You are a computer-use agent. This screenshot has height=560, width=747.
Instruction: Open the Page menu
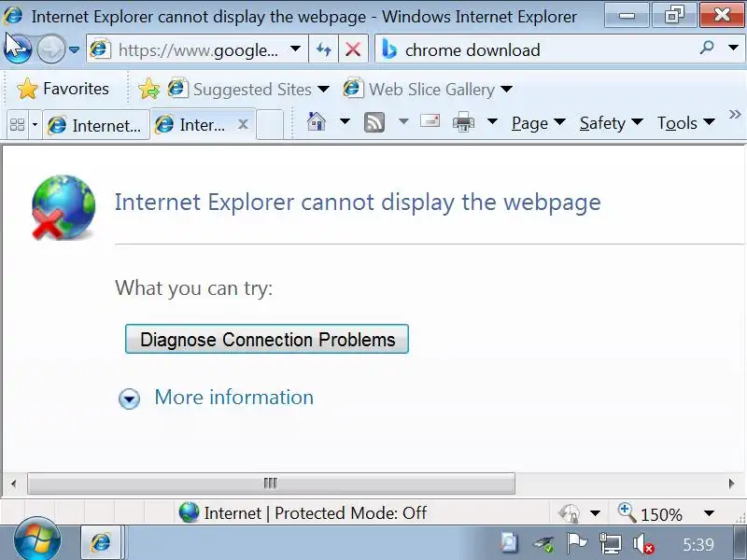pos(539,123)
